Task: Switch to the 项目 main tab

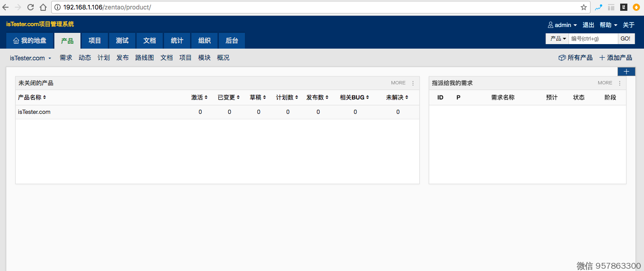Action: point(95,41)
